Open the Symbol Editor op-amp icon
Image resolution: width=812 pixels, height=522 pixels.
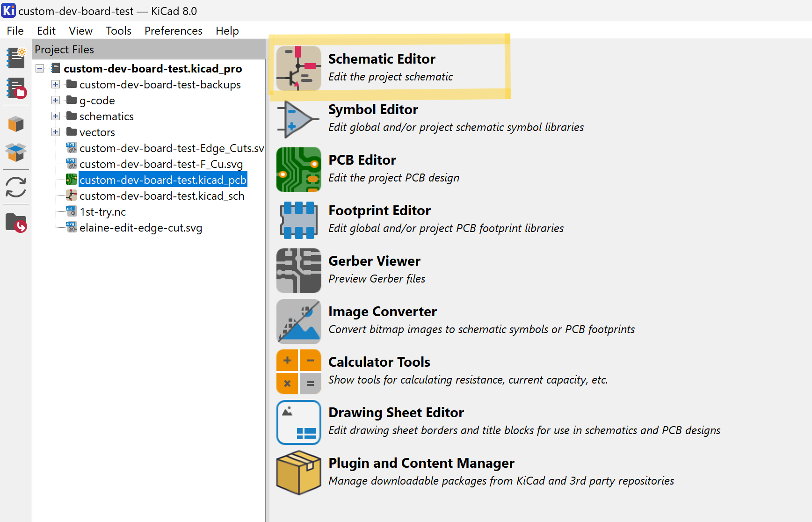pos(298,119)
